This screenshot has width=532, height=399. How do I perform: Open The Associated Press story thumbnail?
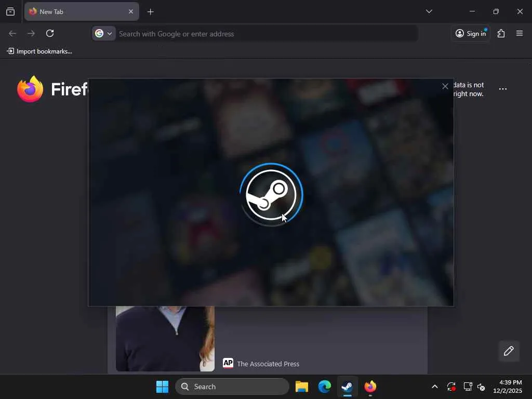click(x=165, y=339)
